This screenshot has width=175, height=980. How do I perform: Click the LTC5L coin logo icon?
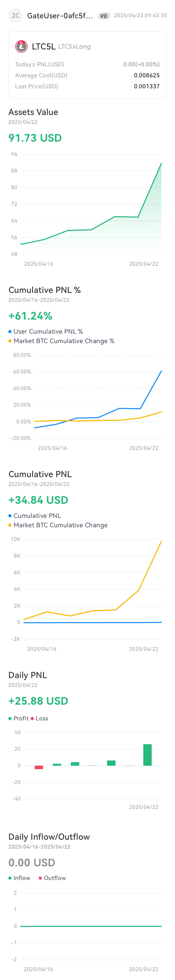click(21, 46)
